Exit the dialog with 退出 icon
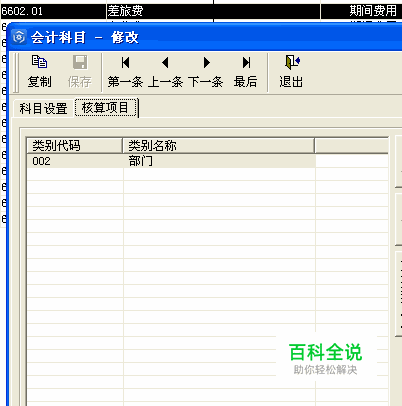The image size is (402, 406). [x=293, y=62]
